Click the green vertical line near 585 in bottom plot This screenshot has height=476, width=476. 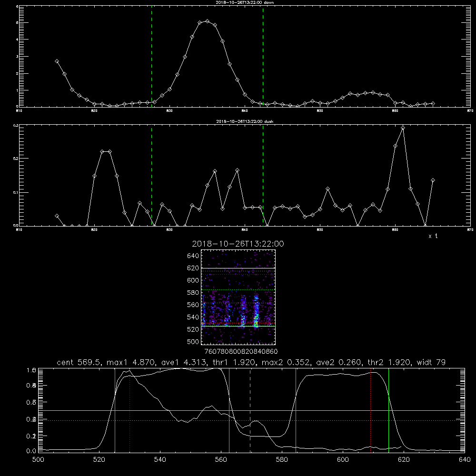click(296, 410)
